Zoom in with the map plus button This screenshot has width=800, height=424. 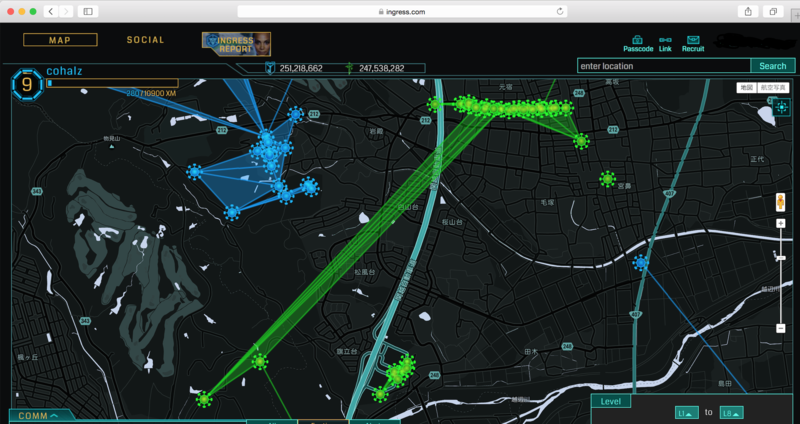click(x=780, y=223)
